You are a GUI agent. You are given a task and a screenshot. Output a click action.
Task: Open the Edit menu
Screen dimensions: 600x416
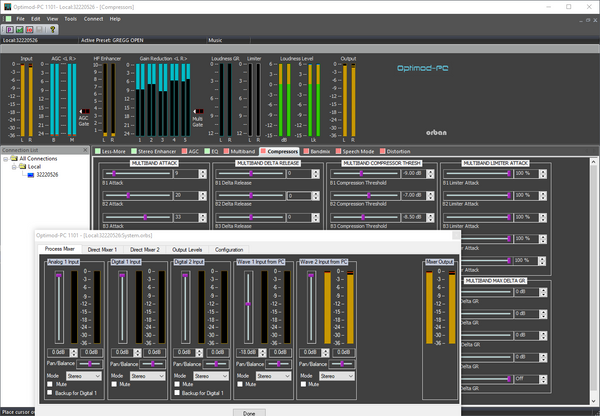[x=36, y=19]
